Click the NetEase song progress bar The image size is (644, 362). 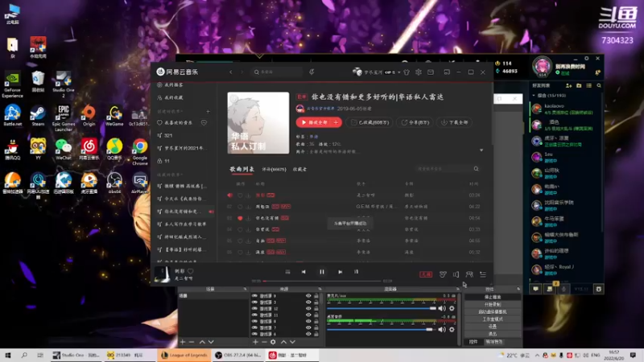point(322,281)
